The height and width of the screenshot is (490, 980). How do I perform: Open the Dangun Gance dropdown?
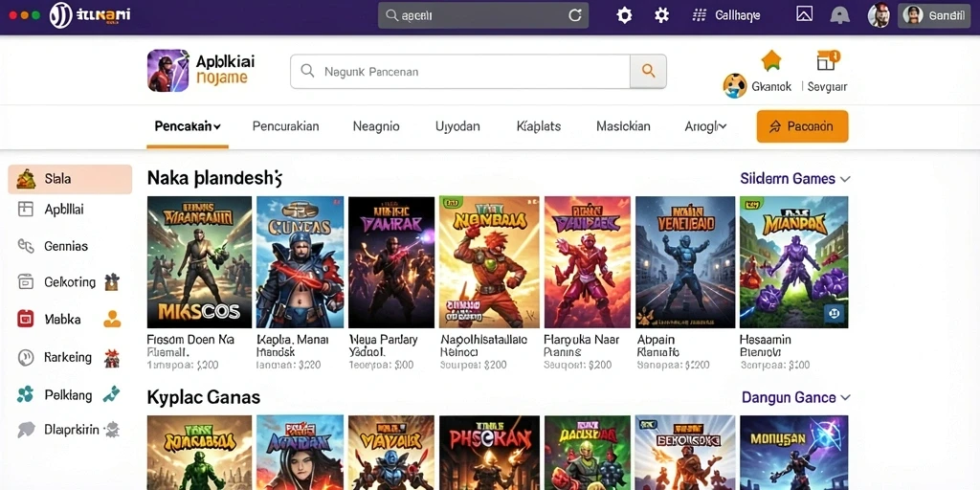click(x=796, y=397)
